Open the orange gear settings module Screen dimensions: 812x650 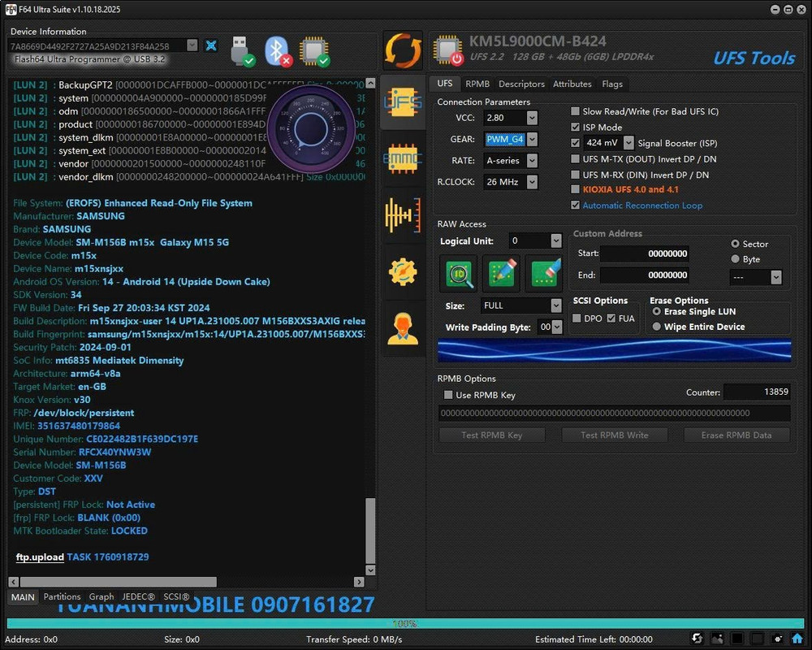(x=403, y=271)
